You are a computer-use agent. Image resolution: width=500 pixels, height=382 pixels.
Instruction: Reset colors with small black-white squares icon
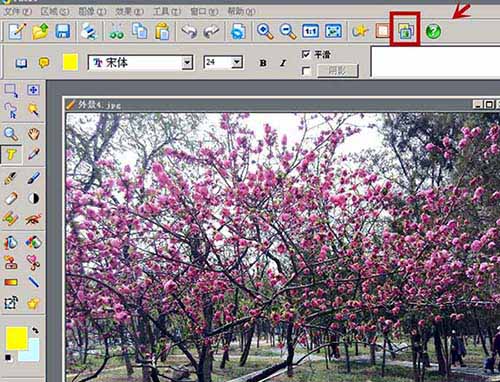click(8, 358)
